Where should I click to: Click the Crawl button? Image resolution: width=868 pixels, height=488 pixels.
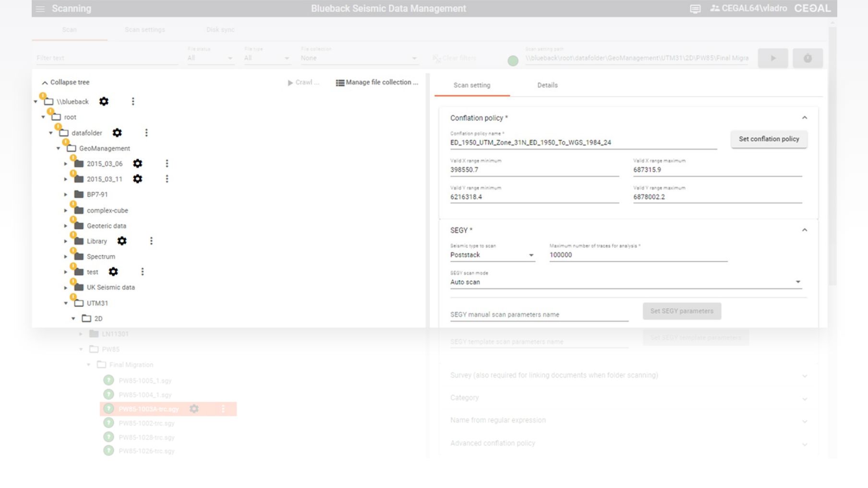[303, 83]
